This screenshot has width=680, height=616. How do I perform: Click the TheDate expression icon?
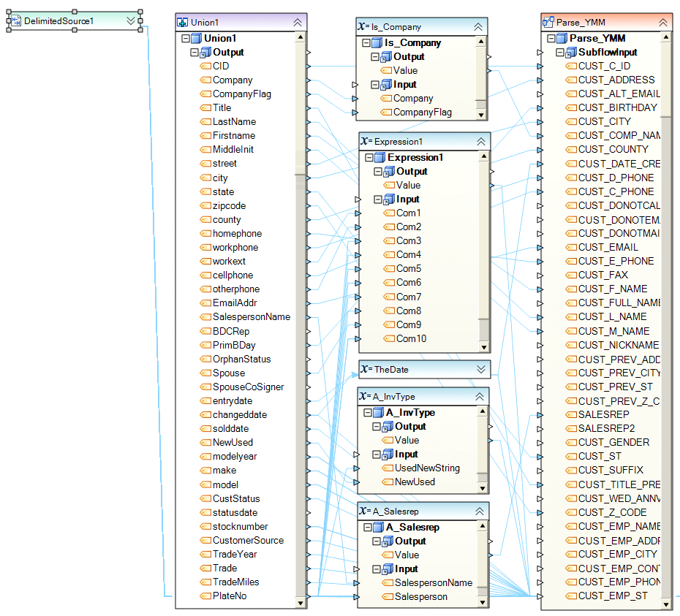point(365,370)
